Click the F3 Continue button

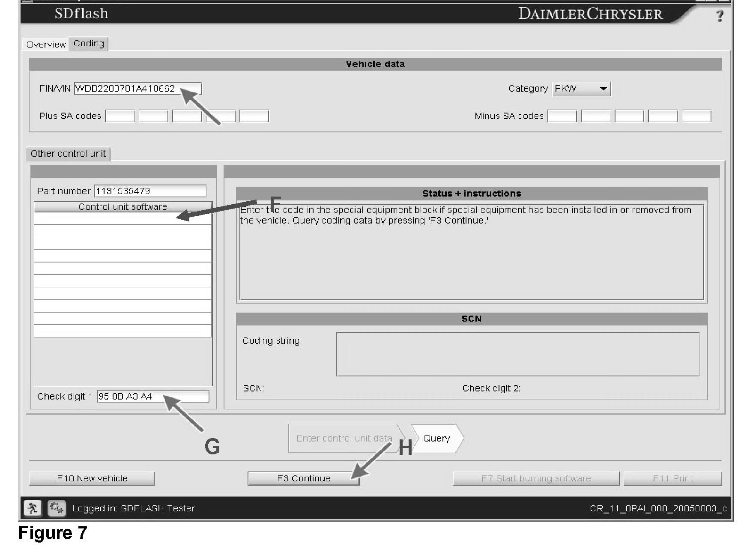coord(304,478)
